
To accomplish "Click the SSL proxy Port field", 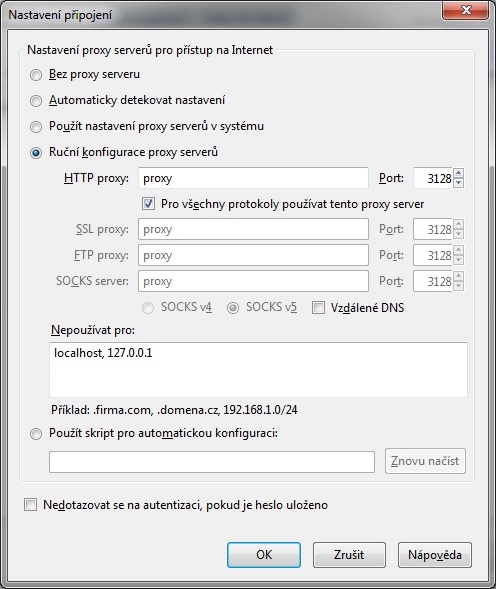I will [433, 229].
